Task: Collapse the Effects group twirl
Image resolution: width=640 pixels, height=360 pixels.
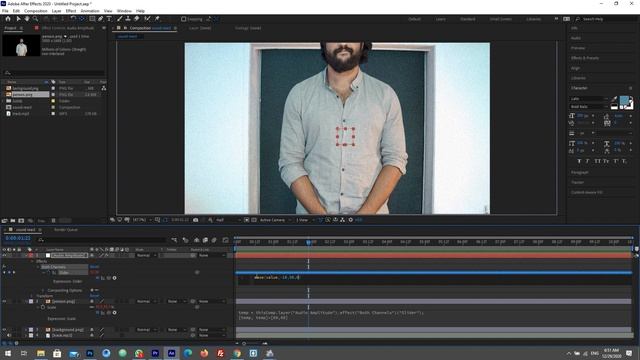Action: 32,261
